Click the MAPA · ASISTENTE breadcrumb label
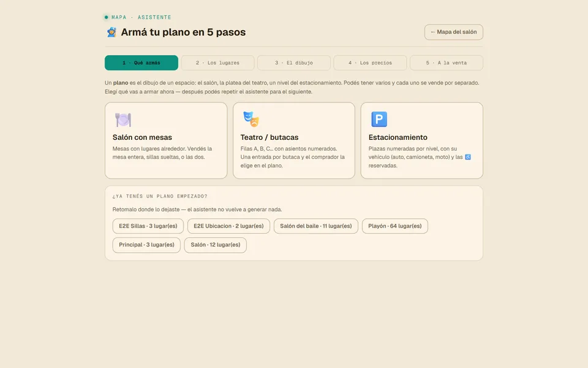Image resolution: width=588 pixels, height=368 pixels. [141, 17]
